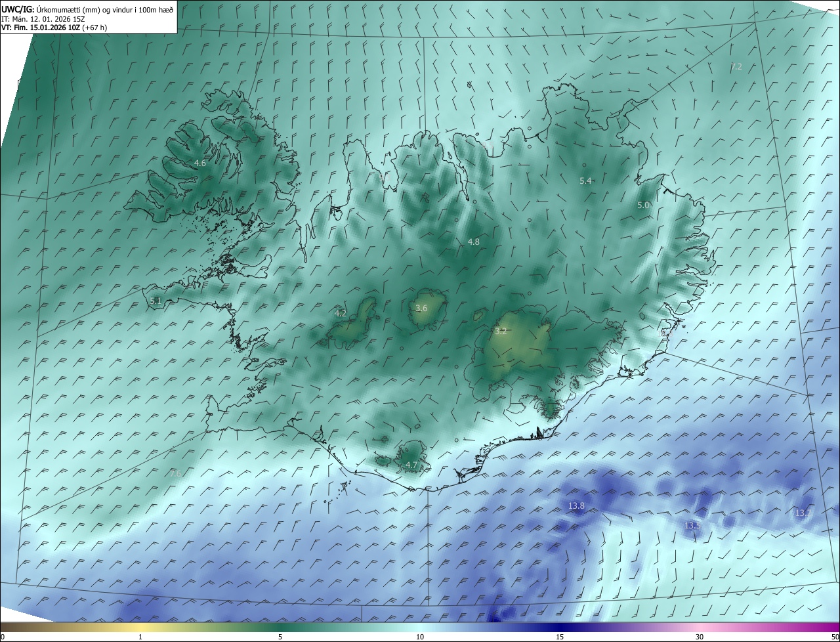This screenshot has height=642, width=840.
Task: Click the 13.5 value over the sea
Action: [x=693, y=525]
